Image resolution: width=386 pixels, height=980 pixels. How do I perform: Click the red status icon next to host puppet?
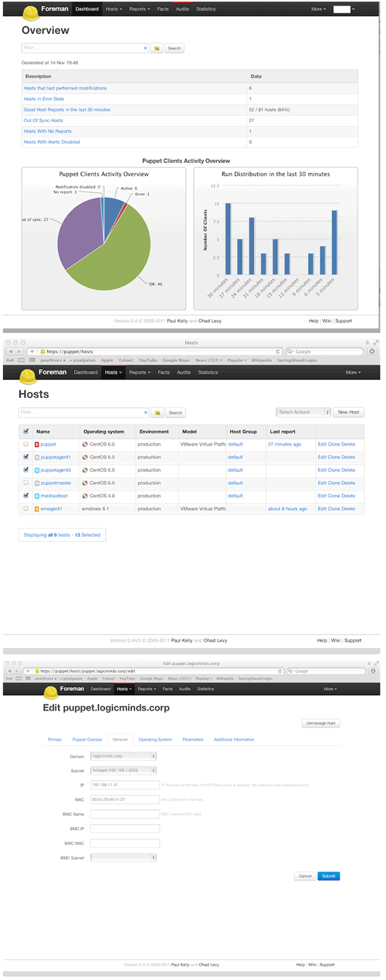point(37,445)
